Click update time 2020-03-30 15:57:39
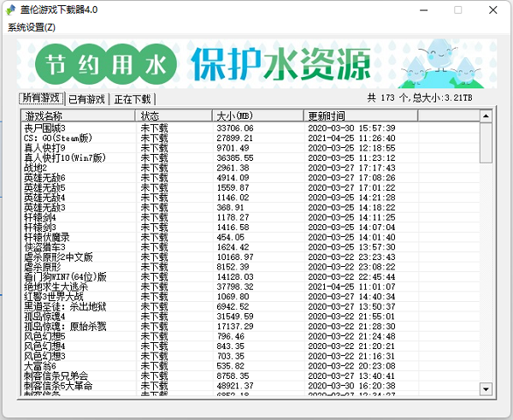Image resolution: width=513 pixels, height=420 pixels. point(351,128)
